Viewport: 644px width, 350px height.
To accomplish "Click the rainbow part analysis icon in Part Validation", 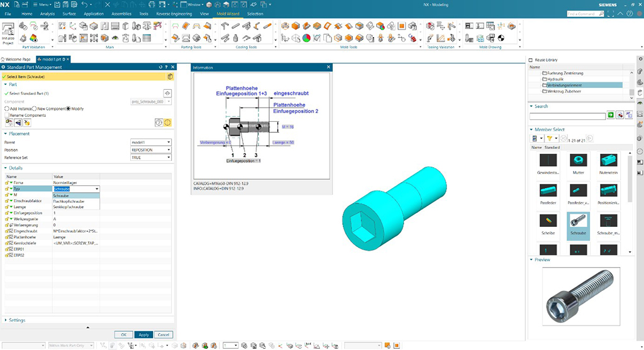I will 34,38.
